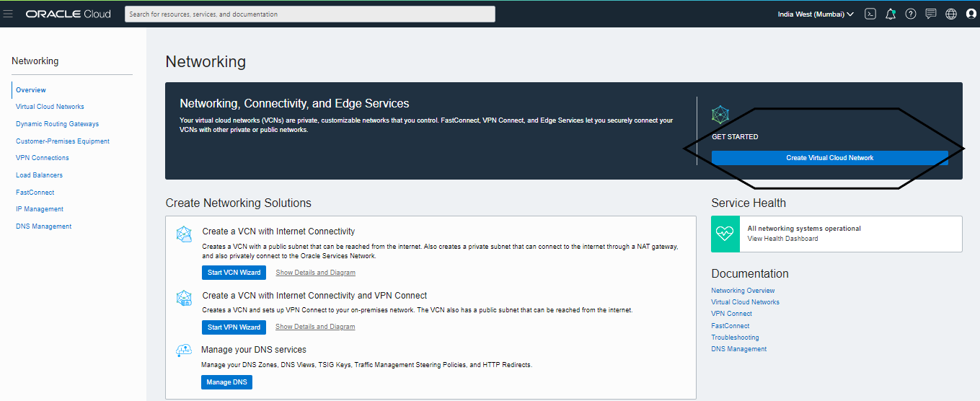Click 'Create a VCN with Internet Connectivity and VPN Connect' heading

(x=314, y=296)
